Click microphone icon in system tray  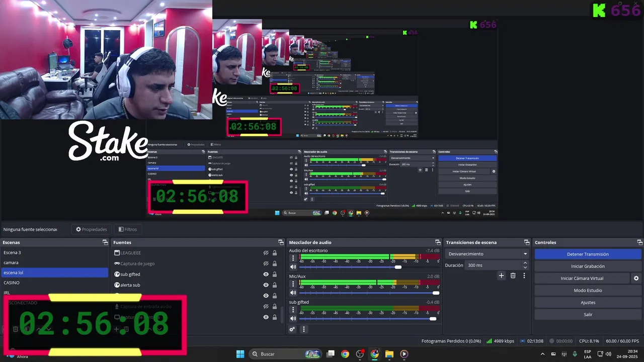[x=575, y=354]
